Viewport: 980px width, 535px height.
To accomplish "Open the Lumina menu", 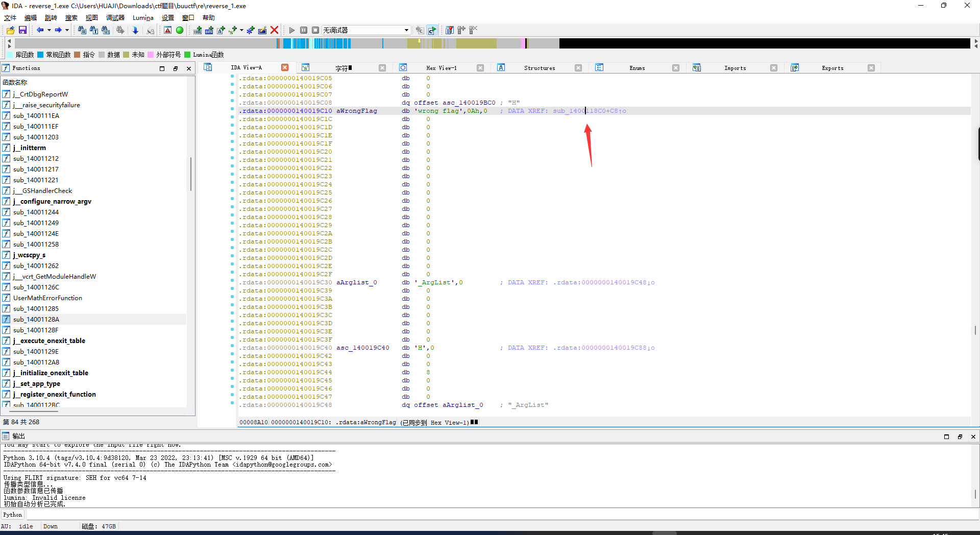I will [x=143, y=18].
